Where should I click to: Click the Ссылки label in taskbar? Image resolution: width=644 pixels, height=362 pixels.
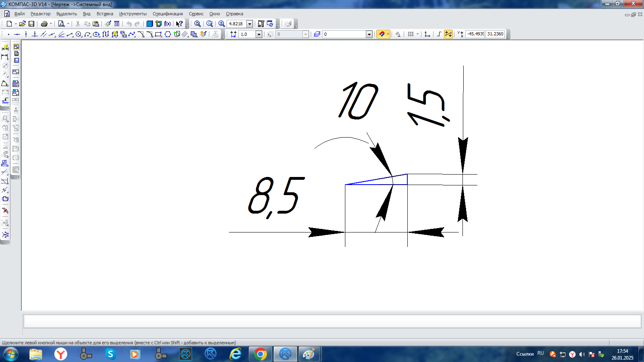pos(524,354)
